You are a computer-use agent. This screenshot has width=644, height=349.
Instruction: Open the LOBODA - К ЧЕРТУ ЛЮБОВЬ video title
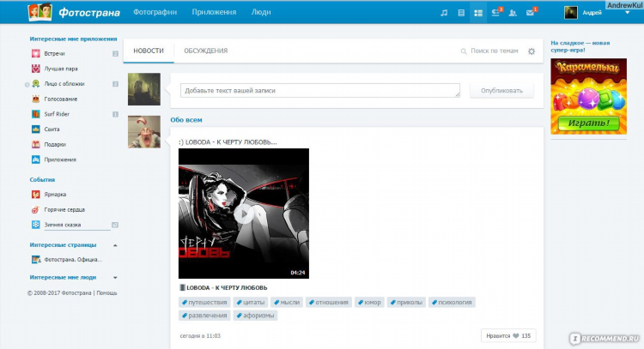227,288
